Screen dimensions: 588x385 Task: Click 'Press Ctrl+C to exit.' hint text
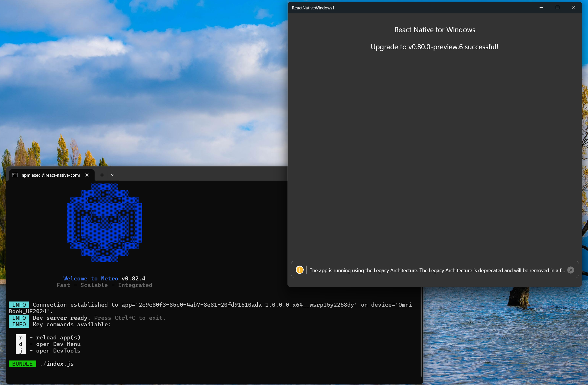(x=130, y=318)
